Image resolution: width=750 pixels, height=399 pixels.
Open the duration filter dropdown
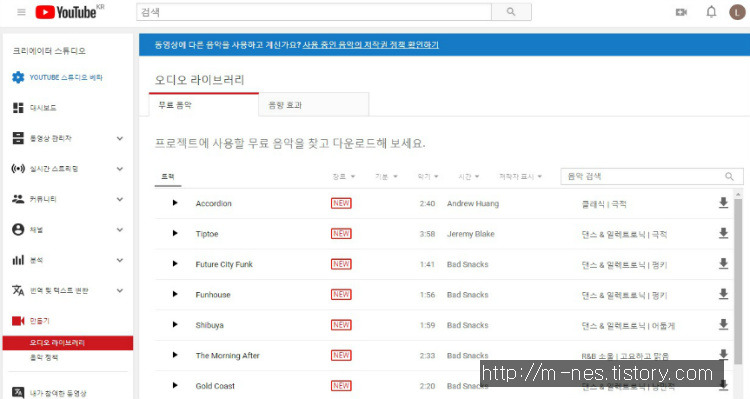(468, 177)
